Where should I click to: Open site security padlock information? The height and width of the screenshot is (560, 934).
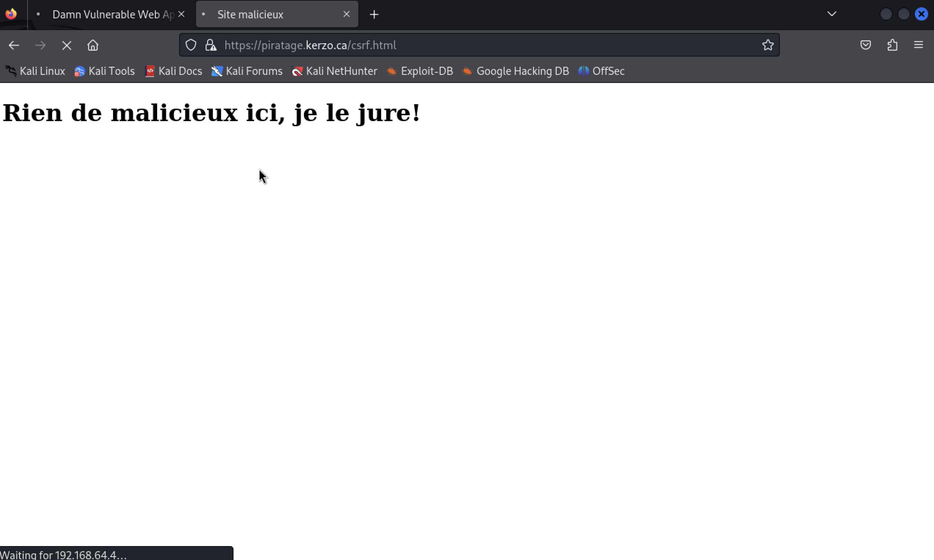click(x=211, y=45)
